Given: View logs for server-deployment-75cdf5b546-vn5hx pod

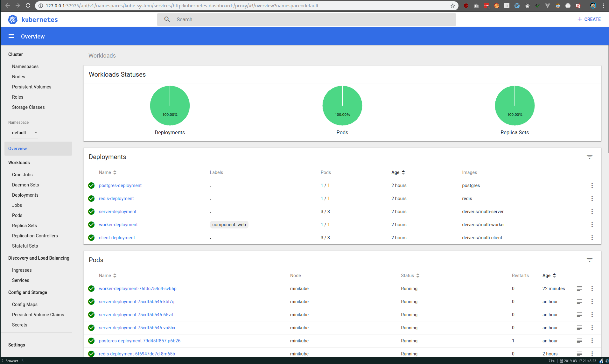Looking at the screenshot, I should point(579,328).
